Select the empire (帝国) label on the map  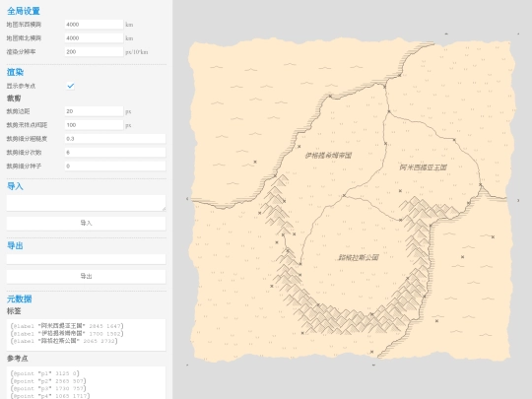[x=328, y=156]
